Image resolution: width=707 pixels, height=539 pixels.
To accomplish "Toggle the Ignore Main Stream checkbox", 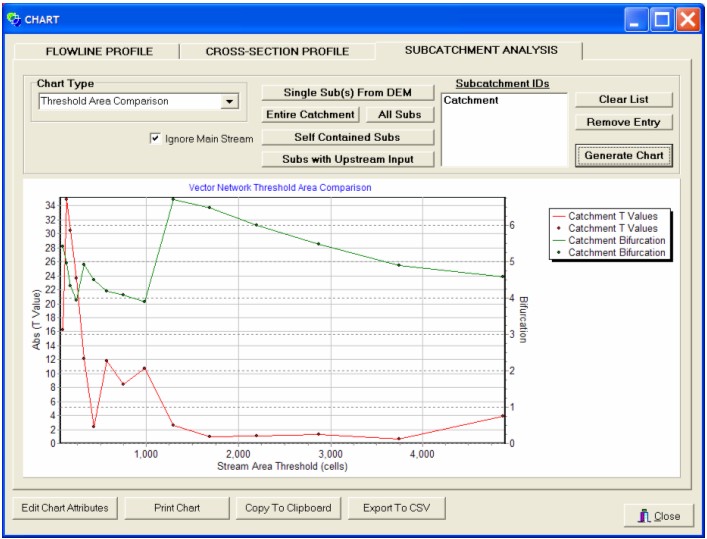I will click(x=155, y=139).
